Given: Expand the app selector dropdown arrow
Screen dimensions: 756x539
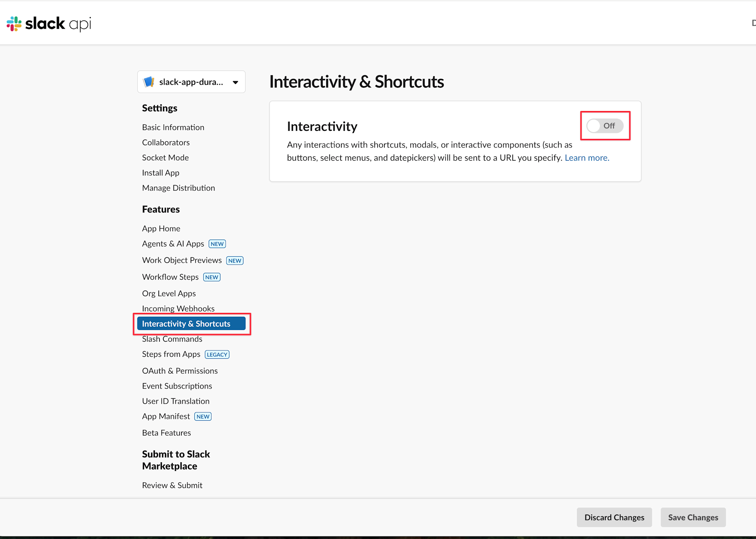Looking at the screenshot, I should 235,82.
